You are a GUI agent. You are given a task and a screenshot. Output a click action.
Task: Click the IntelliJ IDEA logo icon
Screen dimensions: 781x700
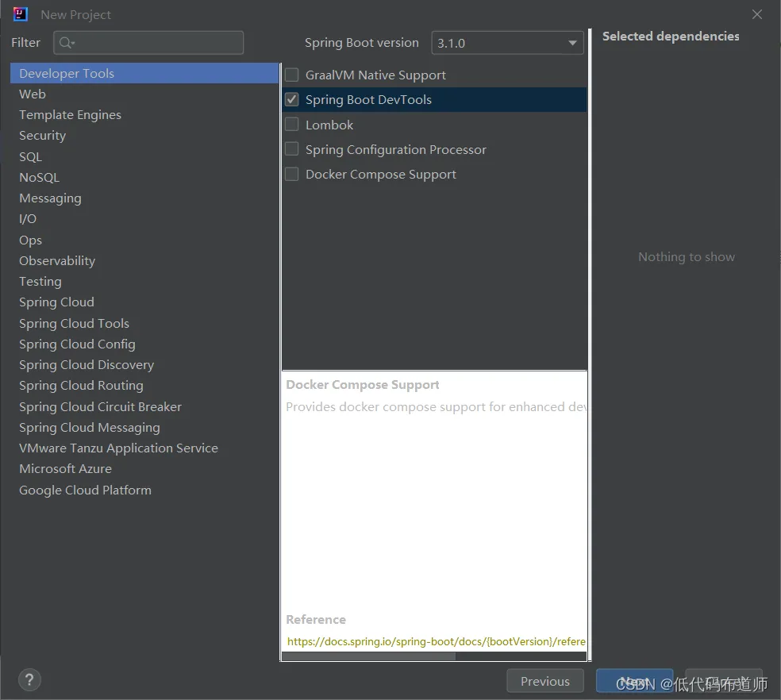pyautogui.click(x=20, y=14)
